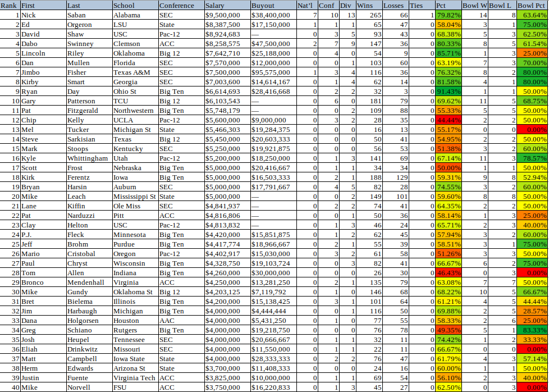Click Dabo Swinney's "80.33%" Pct cell
549x392 pixels.
(x=449, y=44)
